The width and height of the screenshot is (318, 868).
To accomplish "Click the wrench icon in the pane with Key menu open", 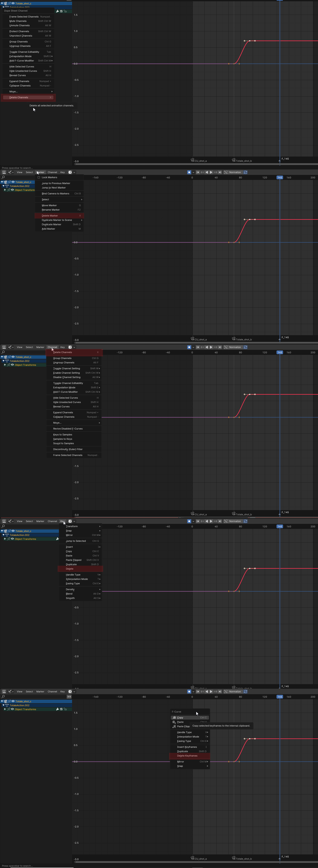I will tap(58, 539).
